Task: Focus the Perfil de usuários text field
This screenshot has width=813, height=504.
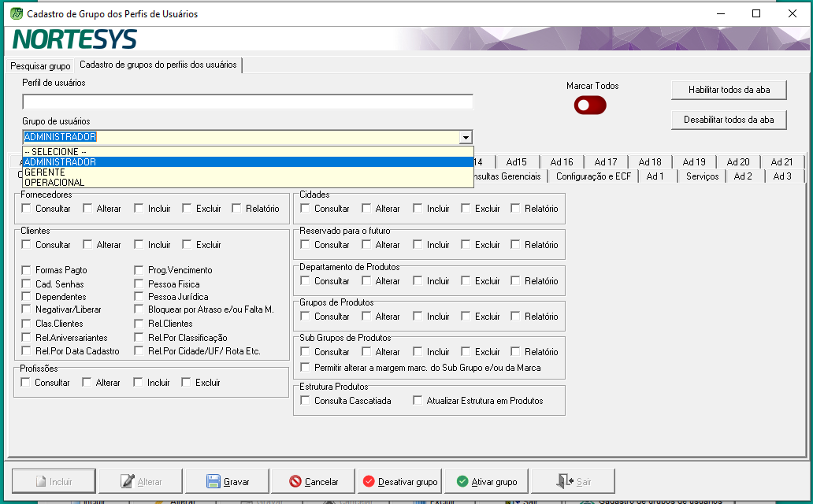Action: pyautogui.click(x=247, y=102)
